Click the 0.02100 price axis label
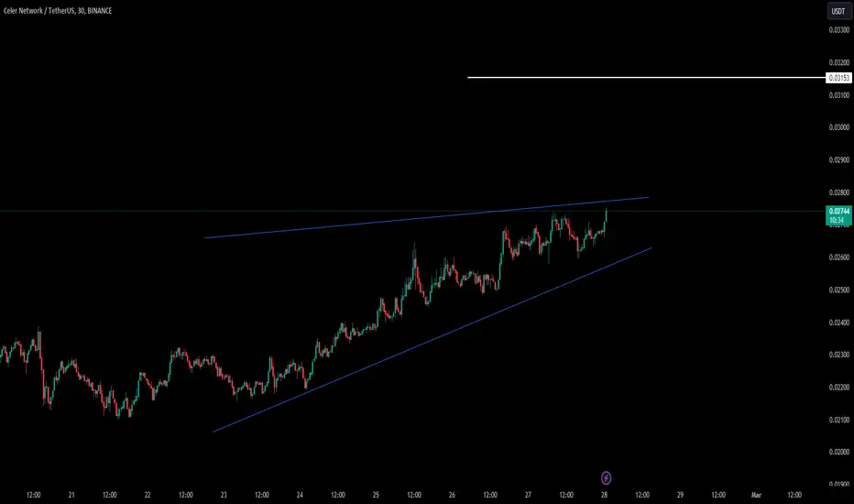854x504 pixels. pos(838,420)
